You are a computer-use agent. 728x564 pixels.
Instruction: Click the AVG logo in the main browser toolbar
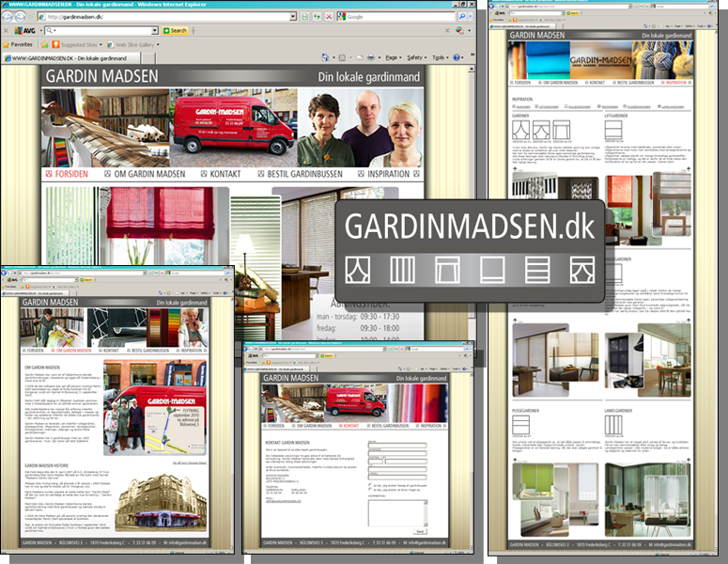pyautogui.click(x=20, y=31)
